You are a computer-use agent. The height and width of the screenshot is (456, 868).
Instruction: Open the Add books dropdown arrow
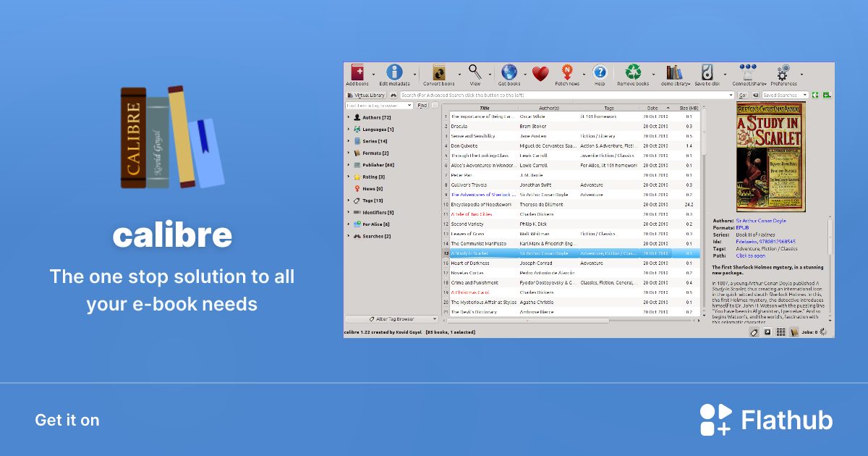coord(373,74)
